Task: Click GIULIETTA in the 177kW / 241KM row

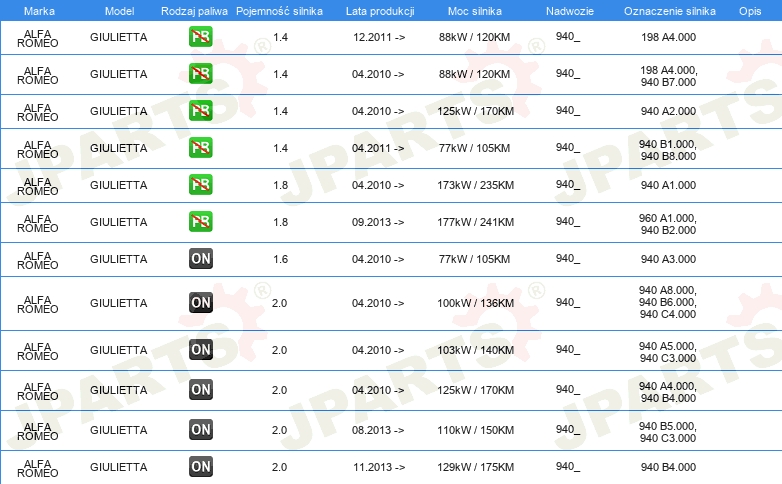Action: pyautogui.click(x=119, y=222)
